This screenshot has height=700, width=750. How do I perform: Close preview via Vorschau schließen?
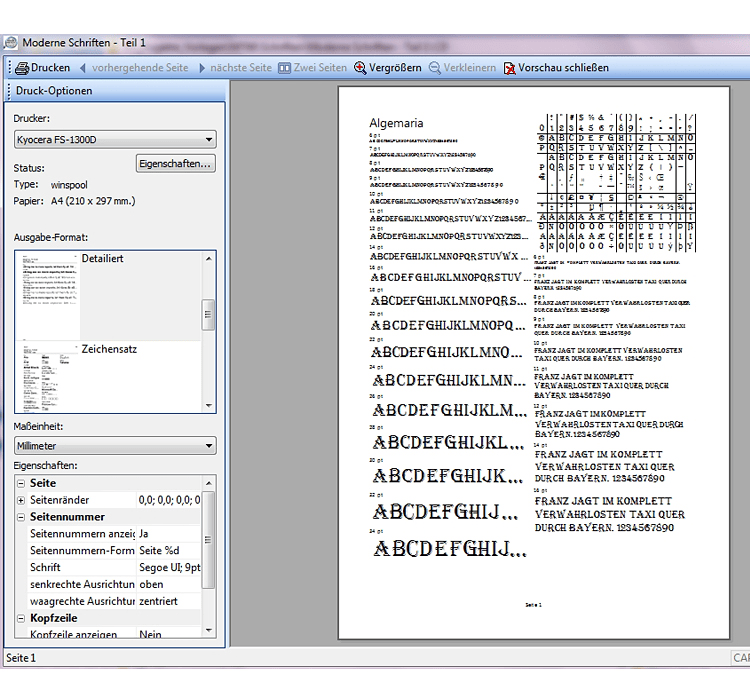click(555, 68)
